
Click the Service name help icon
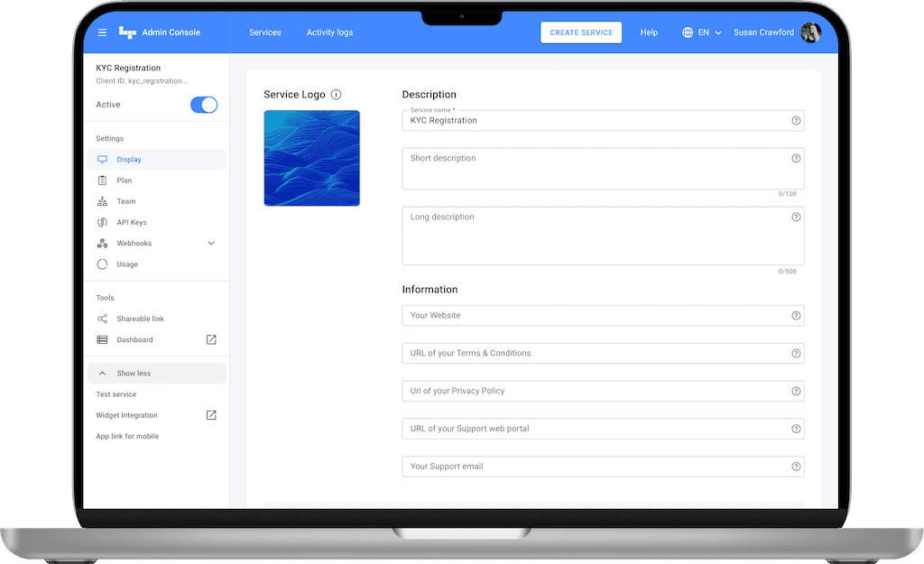796,120
